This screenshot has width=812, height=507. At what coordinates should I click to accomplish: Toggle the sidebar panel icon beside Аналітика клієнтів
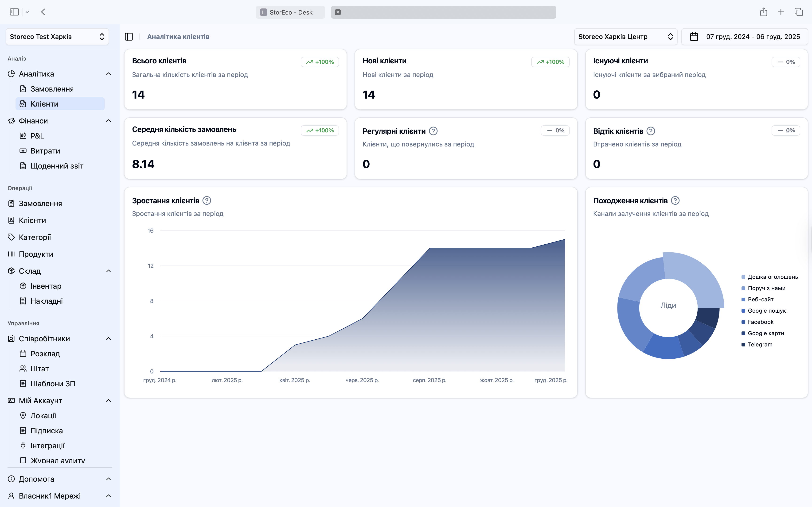click(129, 37)
